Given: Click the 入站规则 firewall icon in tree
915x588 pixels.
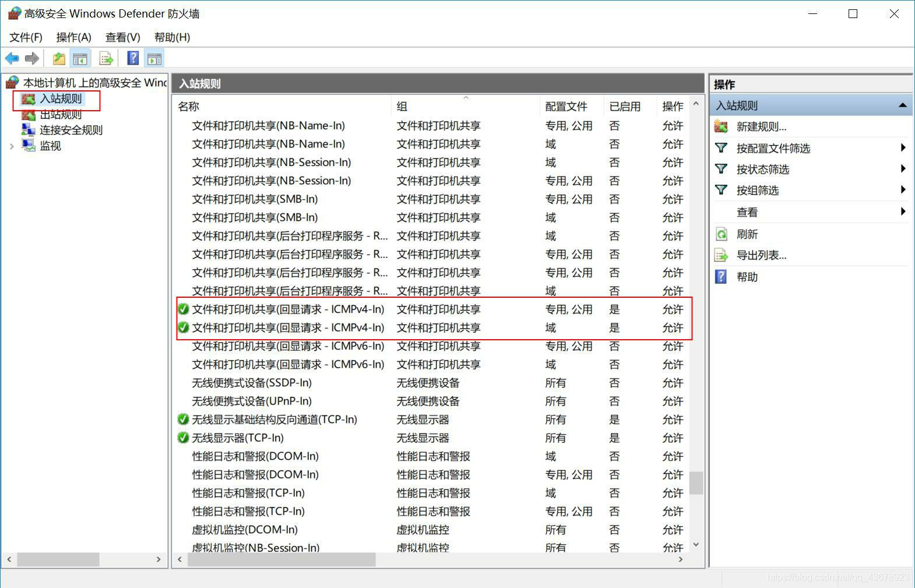Looking at the screenshot, I should coord(28,99).
